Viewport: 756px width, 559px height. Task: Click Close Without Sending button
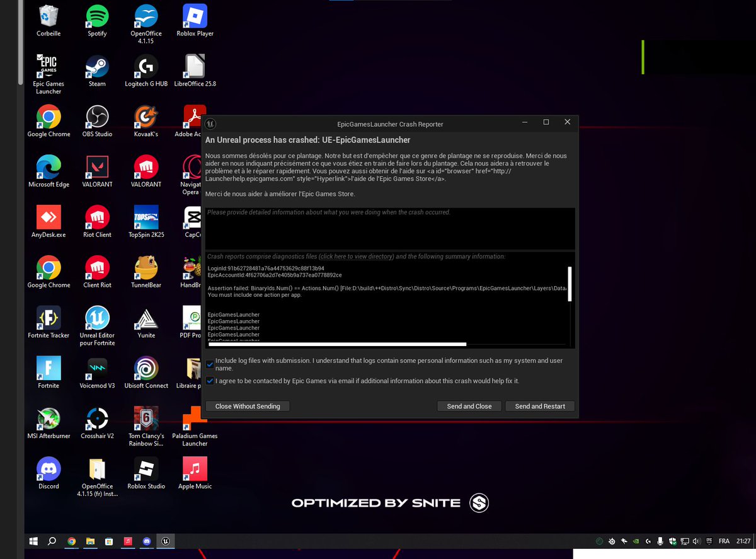[248, 406]
